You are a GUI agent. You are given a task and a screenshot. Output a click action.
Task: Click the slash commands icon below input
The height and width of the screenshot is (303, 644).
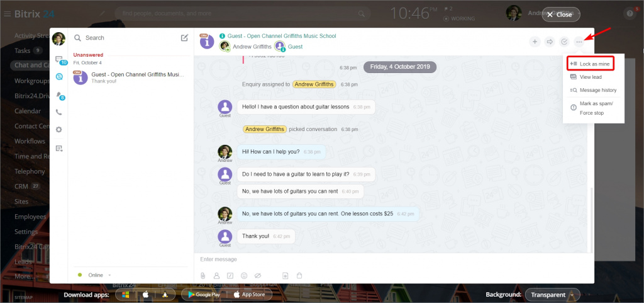(x=230, y=275)
